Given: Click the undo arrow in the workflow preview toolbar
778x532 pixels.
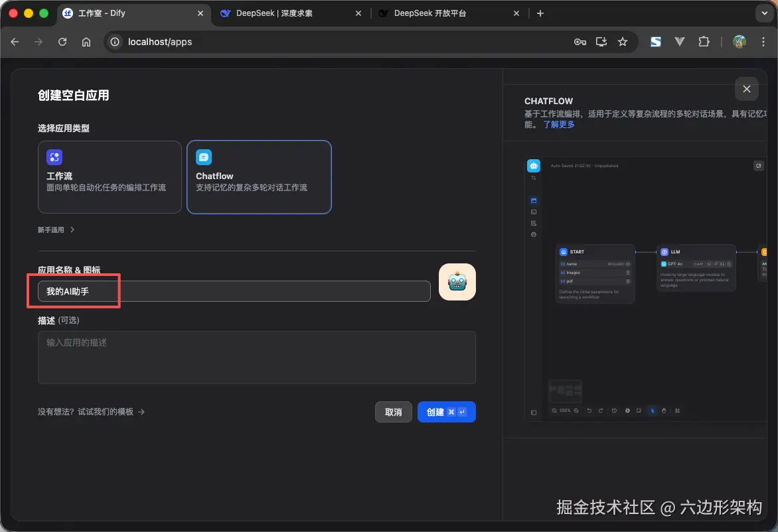Looking at the screenshot, I should (589, 411).
